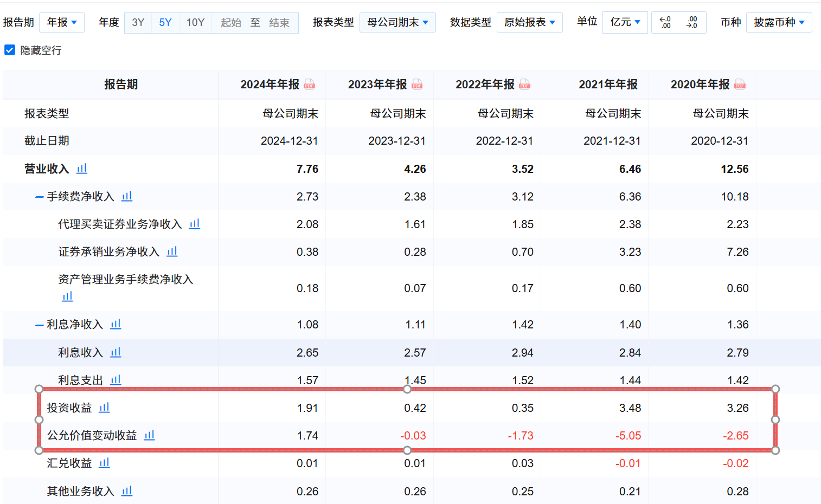Open the 报告期 年报 dropdown
The height and width of the screenshot is (504, 821).
(x=61, y=22)
